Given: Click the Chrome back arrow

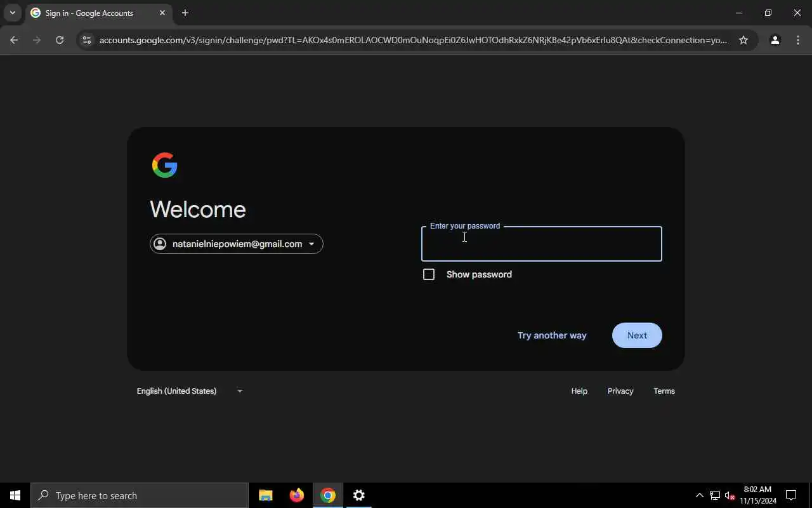Looking at the screenshot, I should tap(14, 40).
